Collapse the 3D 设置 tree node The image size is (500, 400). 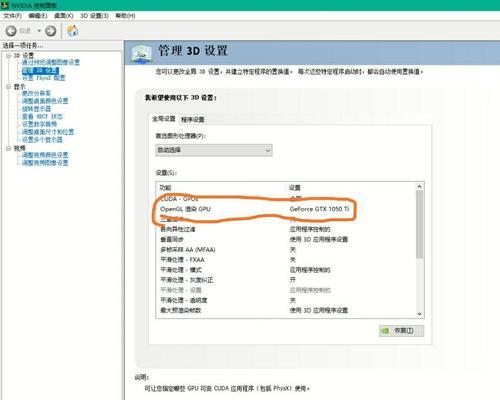[x=8, y=55]
